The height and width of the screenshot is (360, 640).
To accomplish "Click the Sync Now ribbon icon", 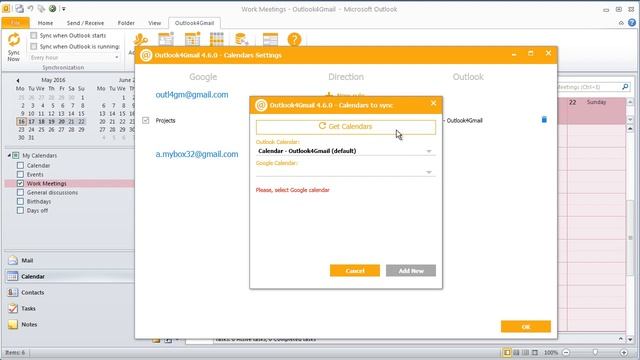I will pos(13,40).
